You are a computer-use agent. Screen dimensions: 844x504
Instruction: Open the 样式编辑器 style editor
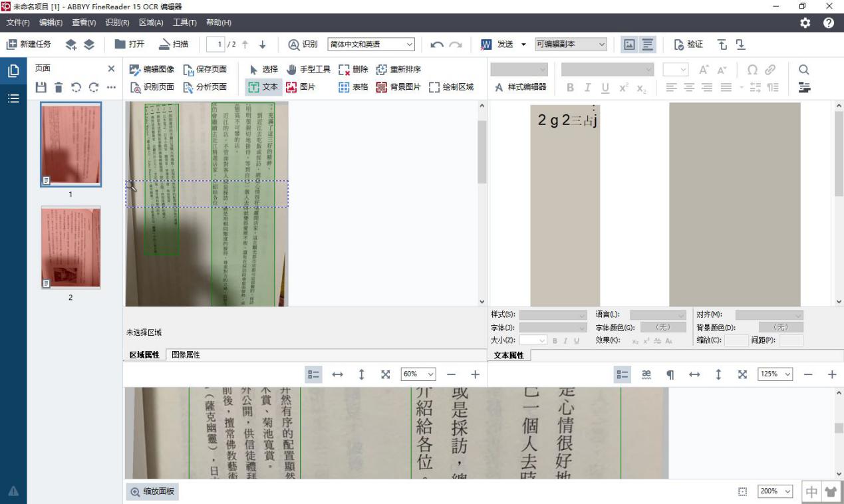point(521,86)
